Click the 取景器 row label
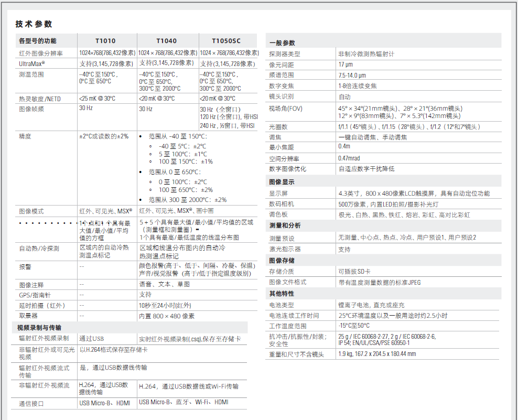 coord(28,316)
